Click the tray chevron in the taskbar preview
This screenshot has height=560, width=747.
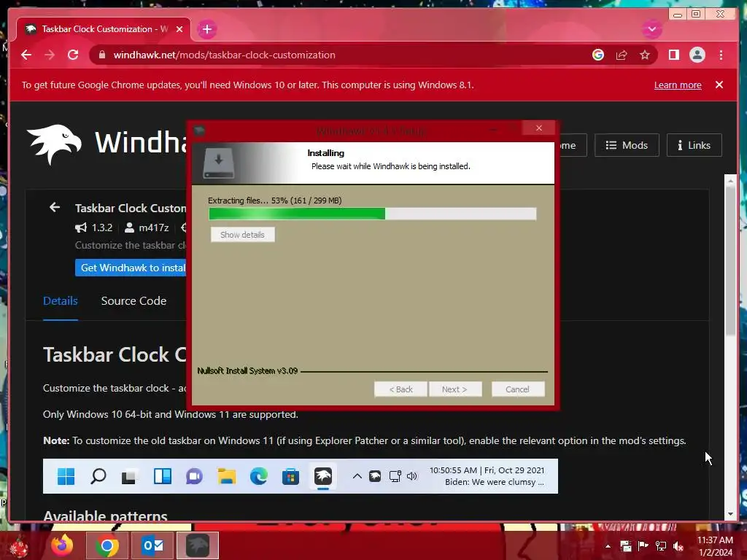pos(357,476)
